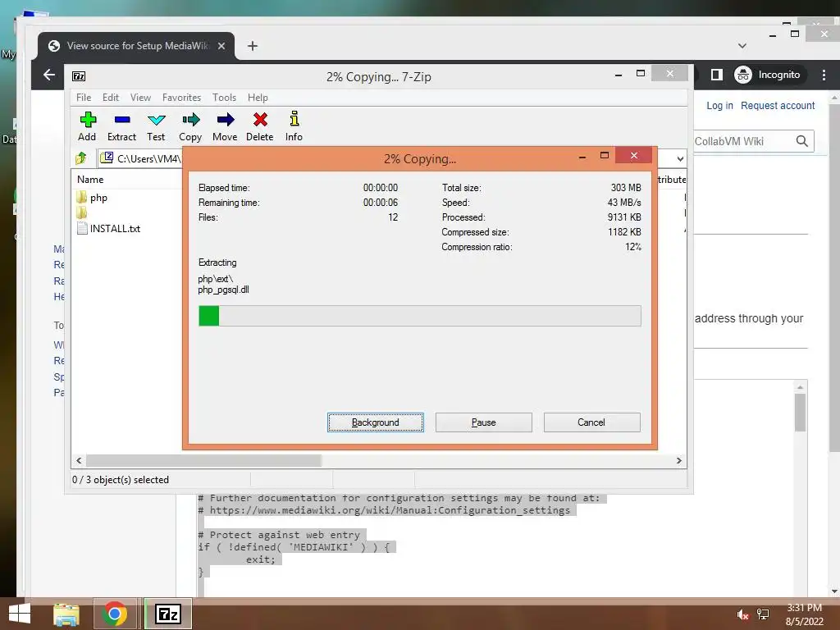Open Start menu from the taskbar

tap(20, 614)
